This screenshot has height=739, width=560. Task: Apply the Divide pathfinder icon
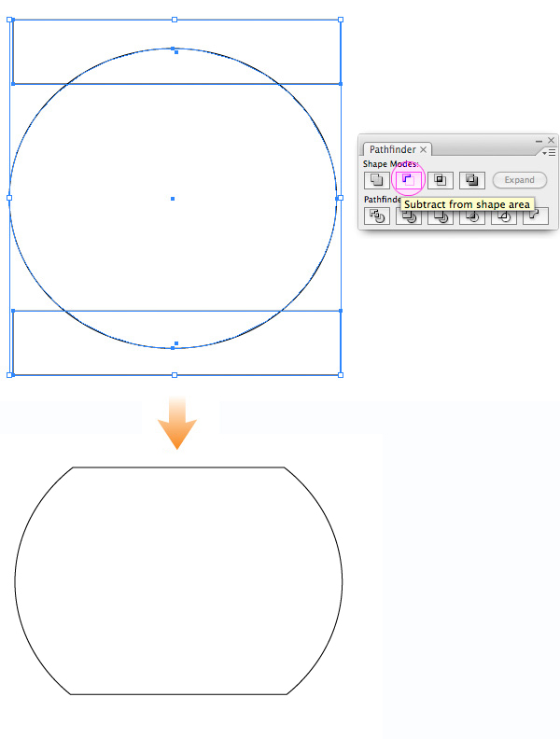[377, 216]
